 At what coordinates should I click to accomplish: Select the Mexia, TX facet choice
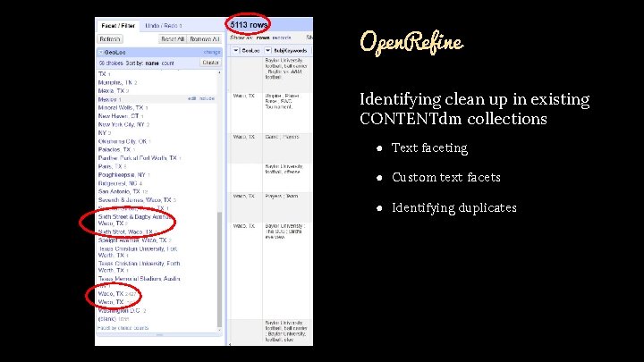pos(111,90)
